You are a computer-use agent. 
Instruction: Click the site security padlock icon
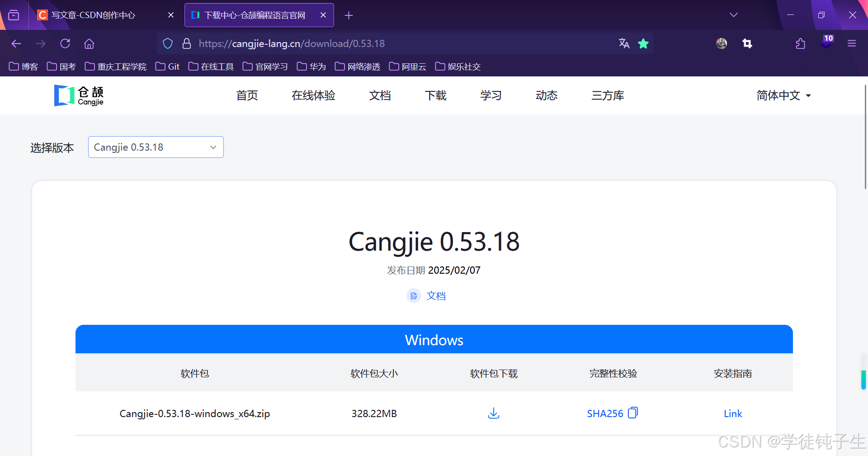point(186,43)
